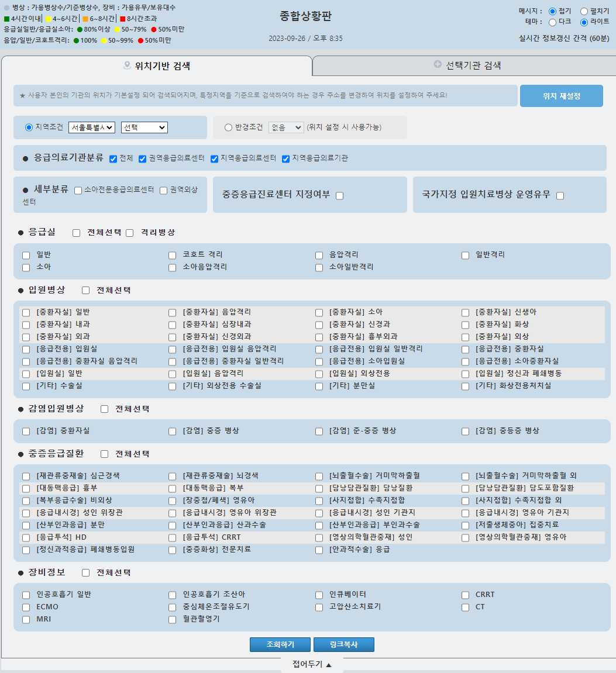
Task: Check the [저출생체중아] 집중치료 checkbox
Action: coord(465,525)
